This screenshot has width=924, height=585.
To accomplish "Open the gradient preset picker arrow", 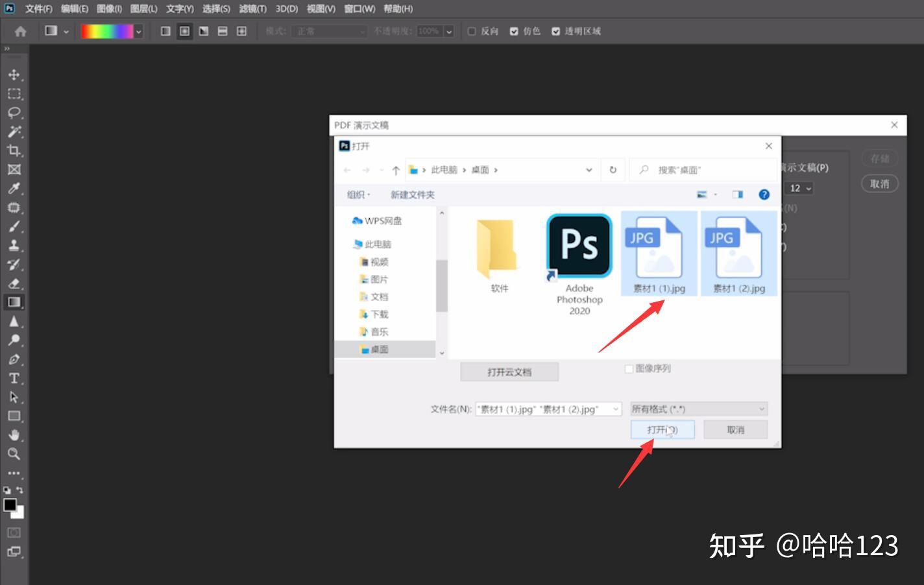I will click(x=138, y=31).
